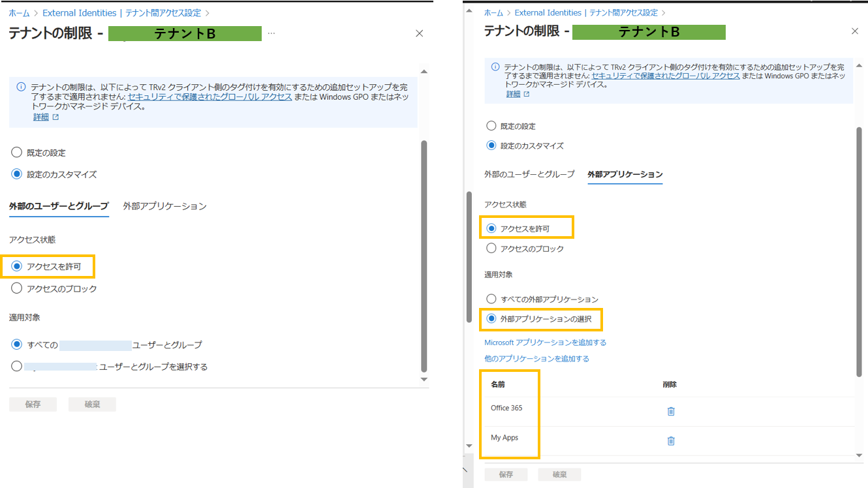Image resolution: width=868 pixels, height=488 pixels.
Task: Select 既定の設定 radio in left panel
Action: pyautogui.click(x=17, y=153)
